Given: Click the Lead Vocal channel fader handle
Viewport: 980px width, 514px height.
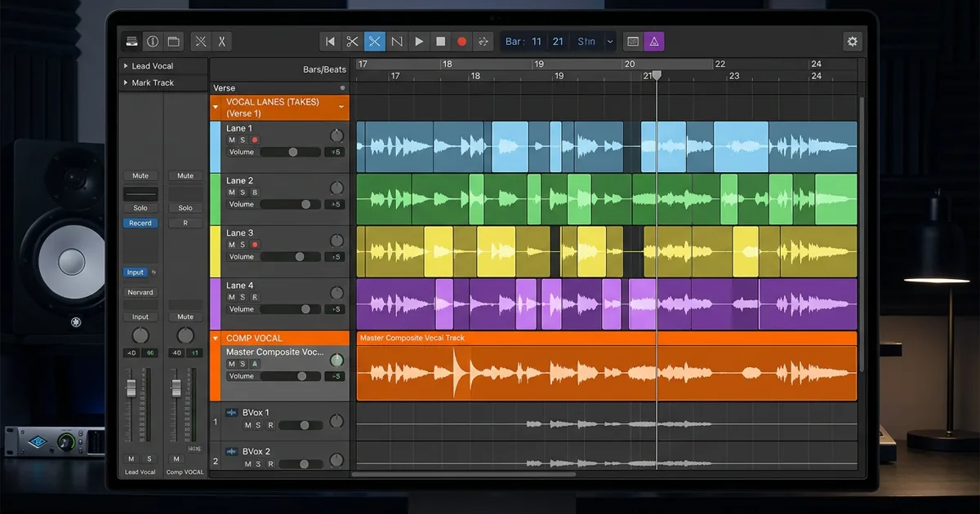Looking at the screenshot, I should pyautogui.click(x=131, y=388).
